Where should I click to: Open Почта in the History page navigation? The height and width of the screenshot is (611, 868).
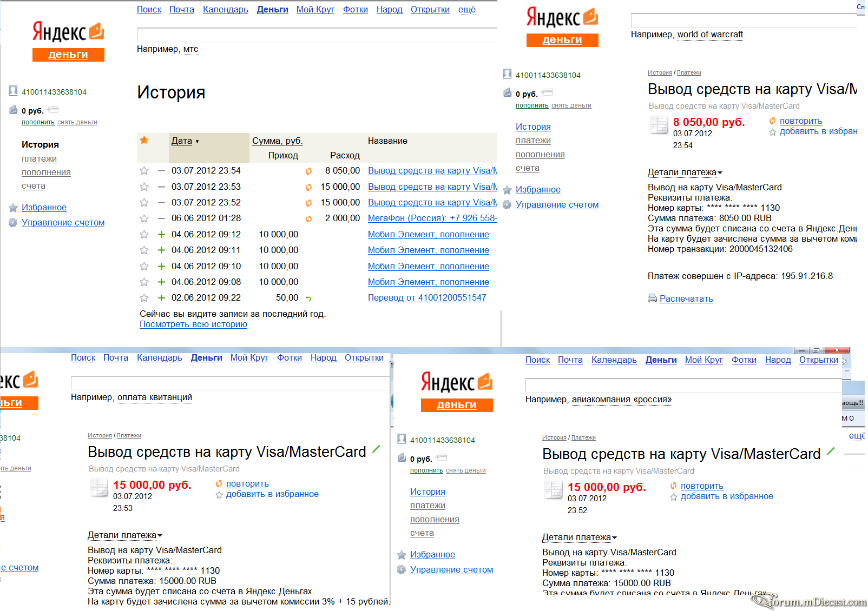182,10
